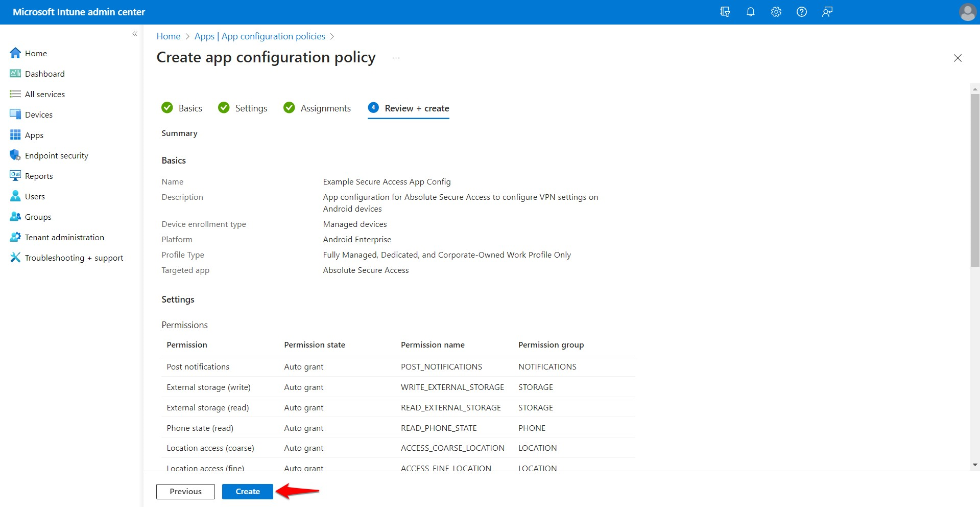Viewport: 980px width, 507px height.
Task: Select the Assignments step tab
Action: 325,108
